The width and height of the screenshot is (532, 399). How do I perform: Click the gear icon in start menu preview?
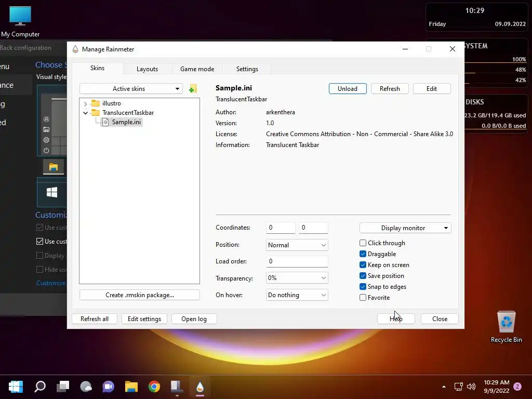click(46, 140)
